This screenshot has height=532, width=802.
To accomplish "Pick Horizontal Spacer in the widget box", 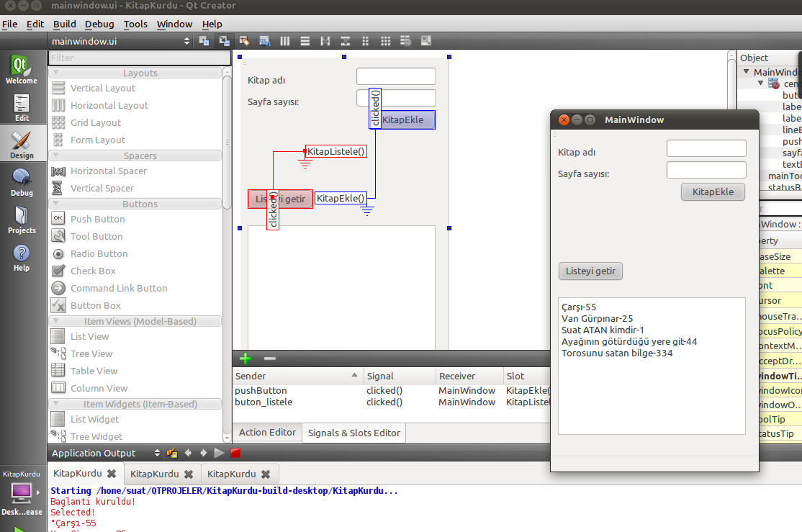I will click(x=109, y=171).
